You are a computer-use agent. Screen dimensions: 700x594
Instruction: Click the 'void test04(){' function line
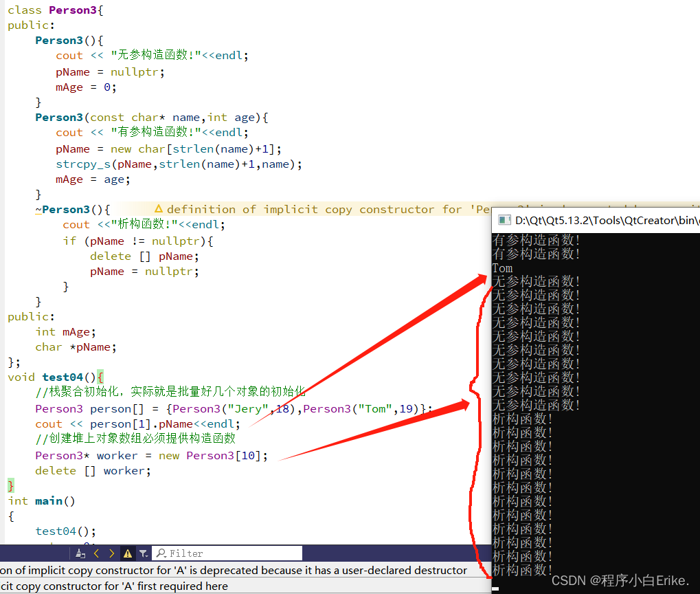56,377
